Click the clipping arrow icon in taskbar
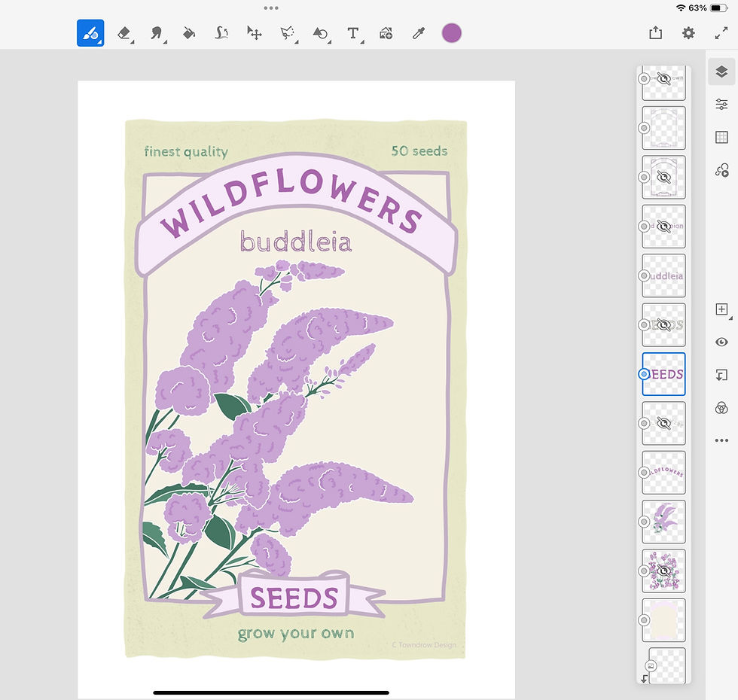The height and width of the screenshot is (700, 738). (x=721, y=375)
